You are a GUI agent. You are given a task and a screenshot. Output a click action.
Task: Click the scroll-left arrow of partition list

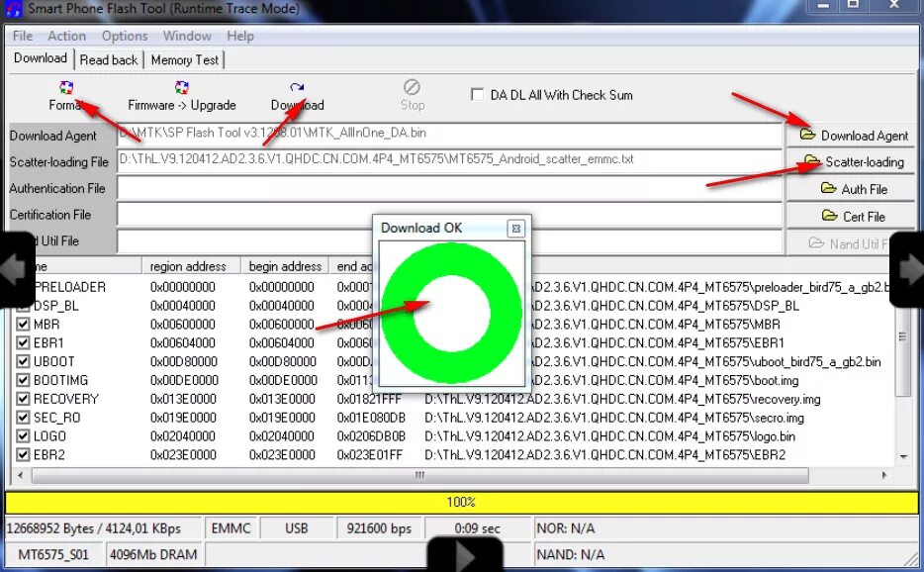[x=20, y=475]
